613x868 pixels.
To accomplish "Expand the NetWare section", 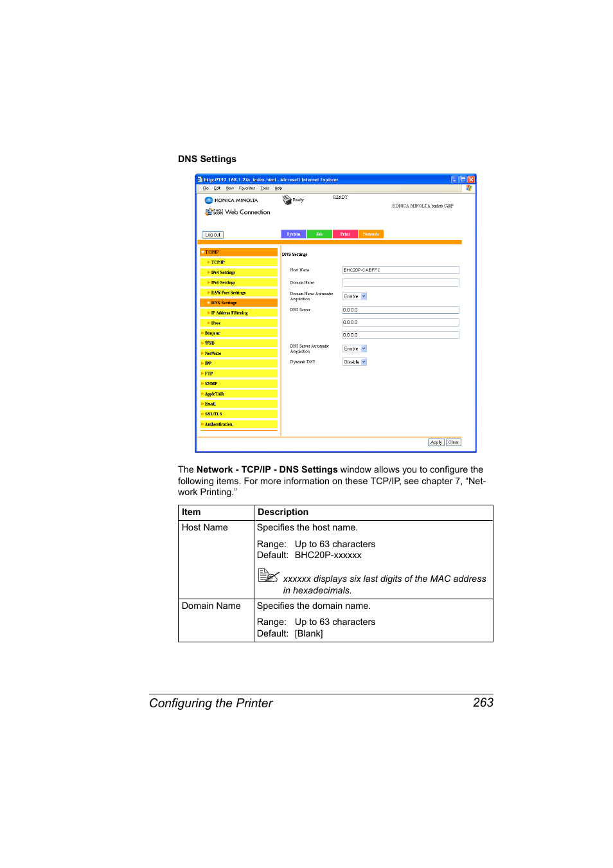I will coord(238,354).
